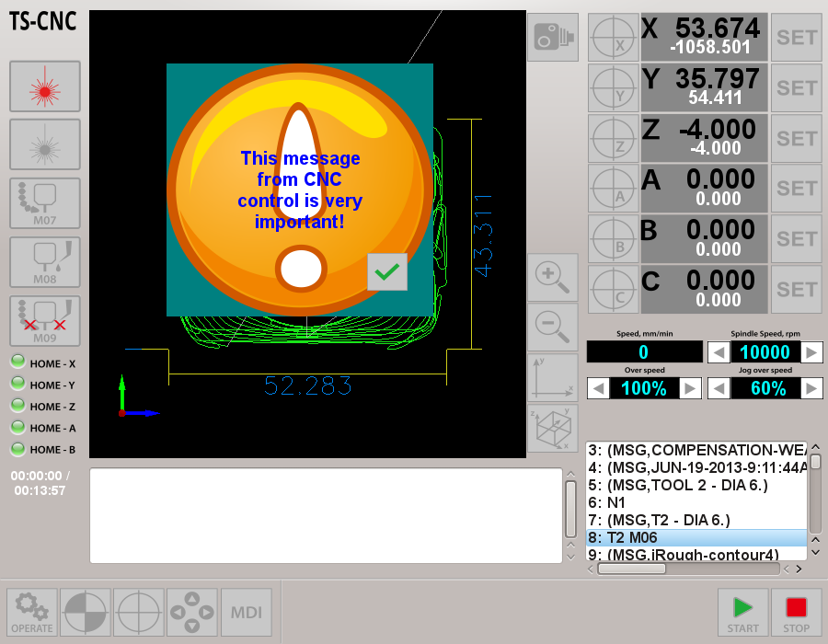Zoom in on the toolpath view
This screenshot has height=644, width=828.
click(x=553, y=277)
